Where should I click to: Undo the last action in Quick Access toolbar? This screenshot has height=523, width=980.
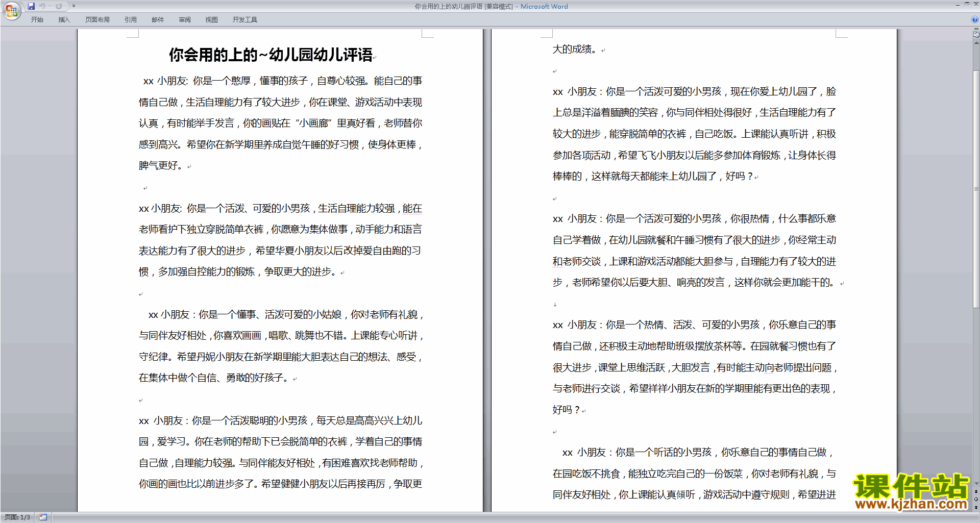click(42, 6)
